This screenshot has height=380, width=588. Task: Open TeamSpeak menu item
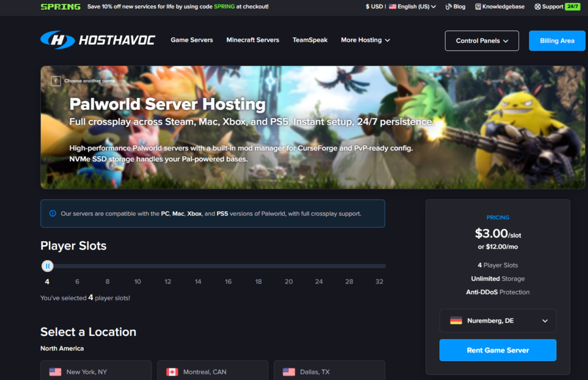[310, 40]
